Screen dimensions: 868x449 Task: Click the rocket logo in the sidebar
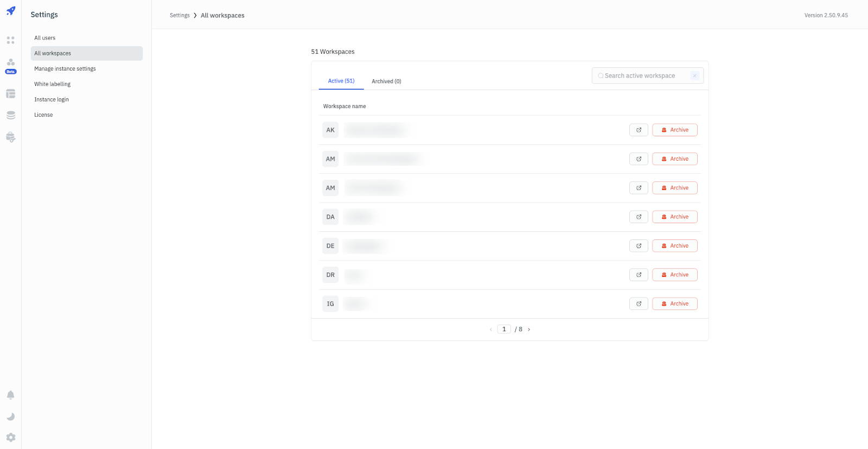11,11
